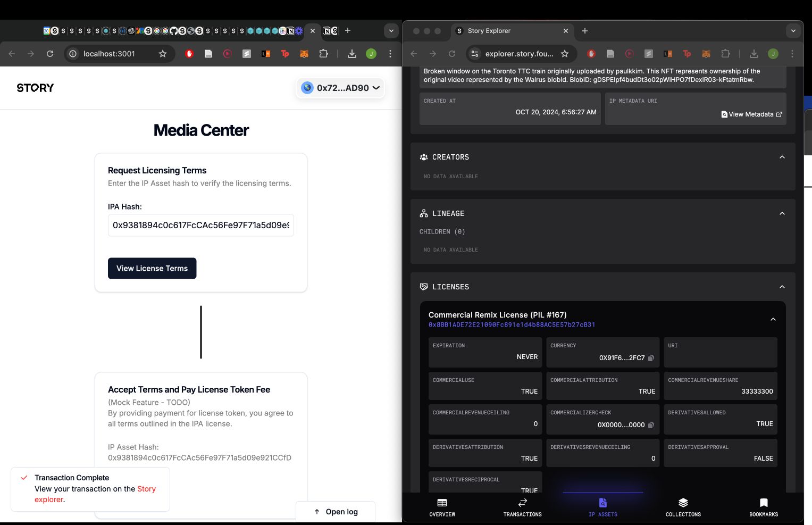Click DERIVATIVESAPPROVAL value FALSE
This screenshot has height=525, width=812.
click(763, 458)
